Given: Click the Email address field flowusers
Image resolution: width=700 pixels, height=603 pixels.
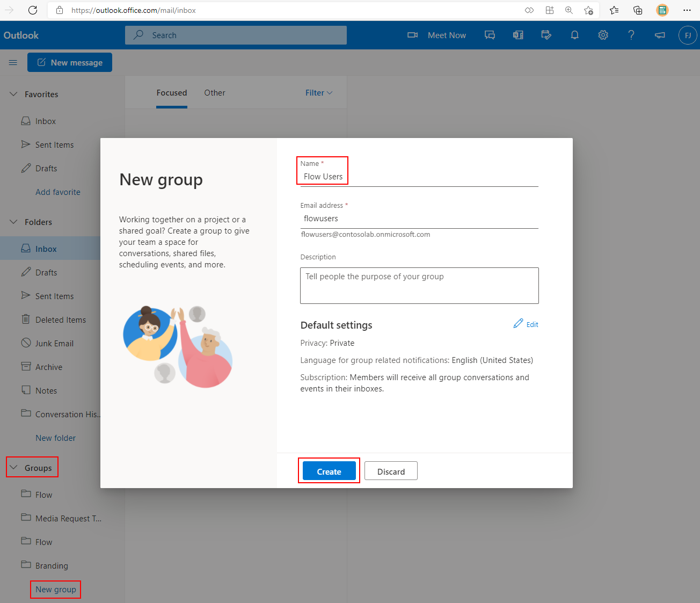Looking at the screenshot, I should click(419, 219).
